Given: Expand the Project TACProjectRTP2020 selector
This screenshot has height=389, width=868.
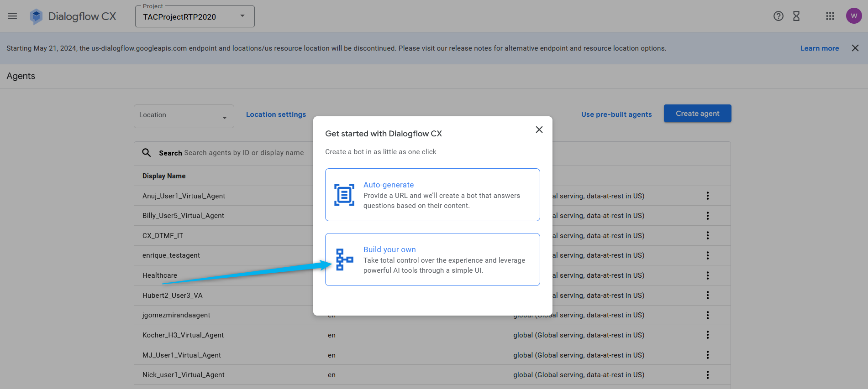Looking at the screenshot, I should point(195,16).
